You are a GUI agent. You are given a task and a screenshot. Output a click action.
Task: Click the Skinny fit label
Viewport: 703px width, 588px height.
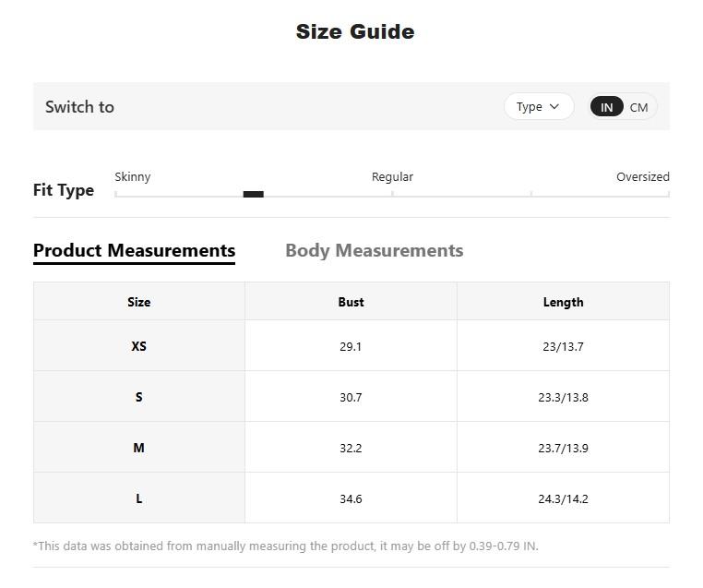[x=133, y=176]
